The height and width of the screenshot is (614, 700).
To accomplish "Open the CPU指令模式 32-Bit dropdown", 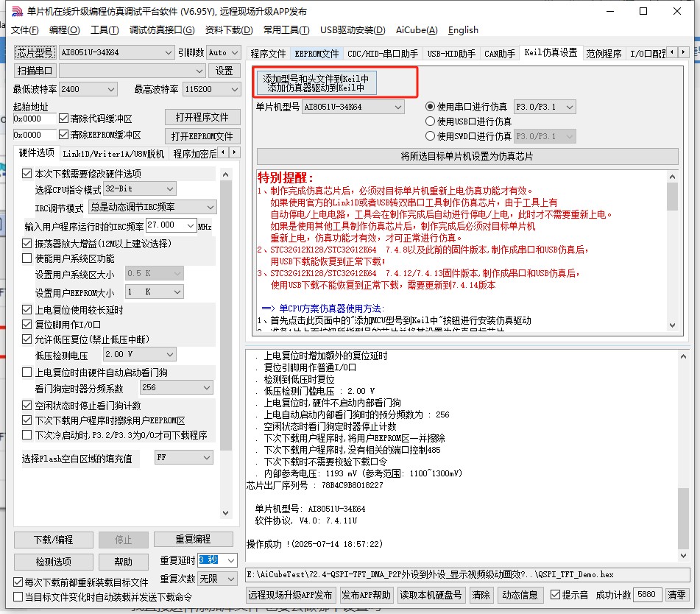I will 140,188.
